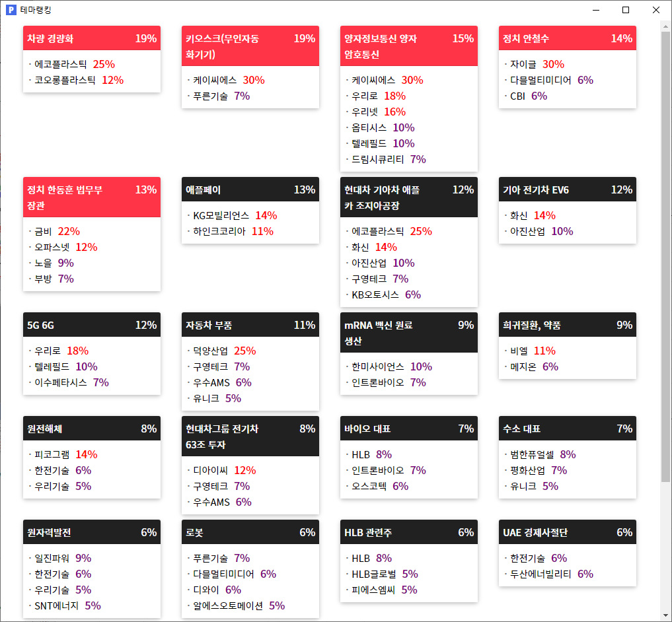Select the 로봇 theme header
The image size is (672, 622).
point(250,532)
